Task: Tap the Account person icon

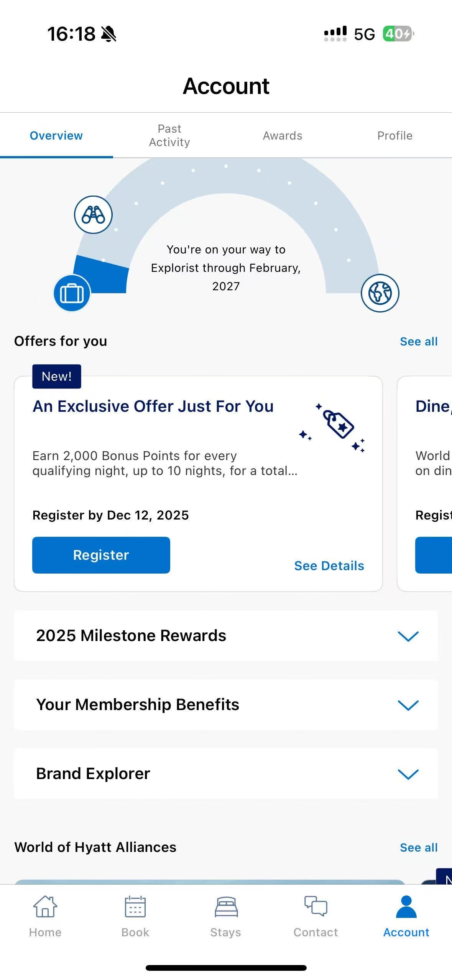Action: [x=406, y=907]
